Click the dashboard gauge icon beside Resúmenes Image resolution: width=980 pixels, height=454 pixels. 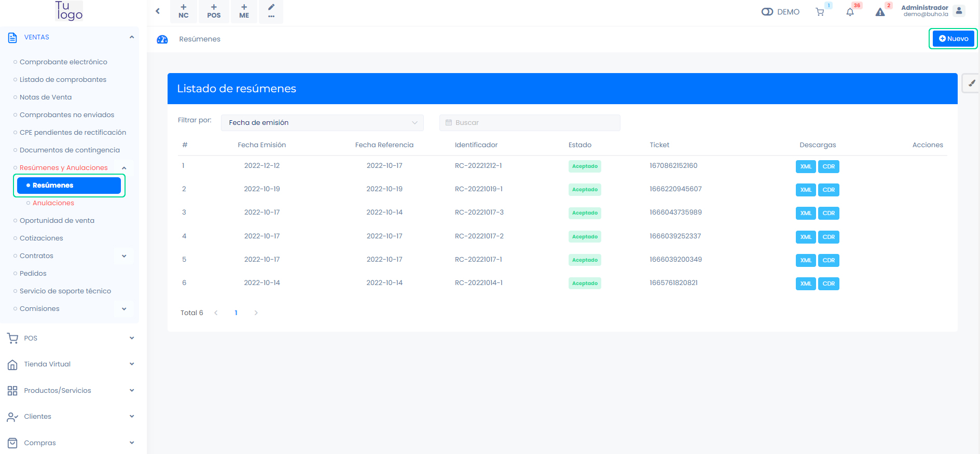point(162,39)
